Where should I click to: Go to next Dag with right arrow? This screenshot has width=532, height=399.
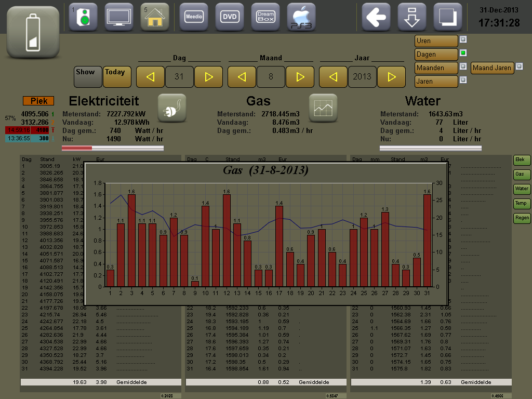pyautogui.click(x=209, y=77)
